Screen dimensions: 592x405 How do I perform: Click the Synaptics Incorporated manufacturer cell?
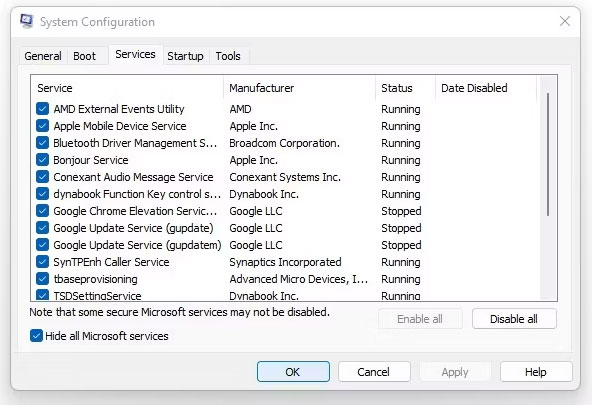click(x=285, y=262)
